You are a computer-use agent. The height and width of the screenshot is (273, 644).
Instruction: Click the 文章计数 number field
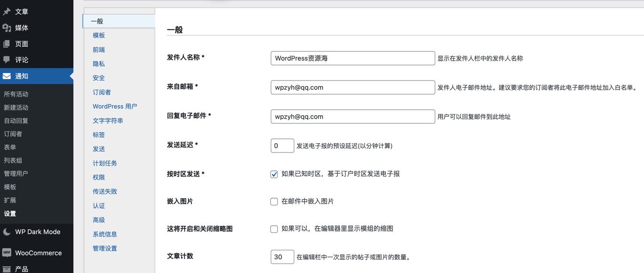coord(283,257)
